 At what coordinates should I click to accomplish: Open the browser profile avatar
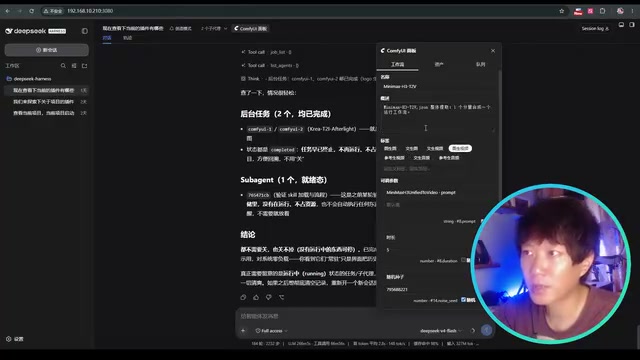[x=620, y=11]
